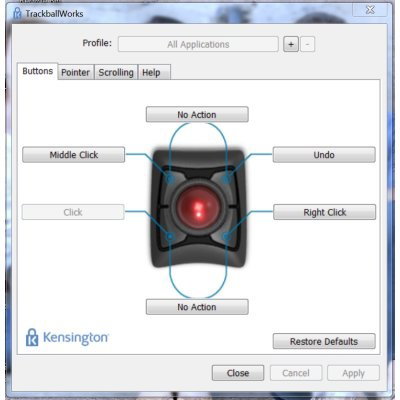Open the Help tab
This screenshot has width=400, height=400.
[x=154, y=72]
